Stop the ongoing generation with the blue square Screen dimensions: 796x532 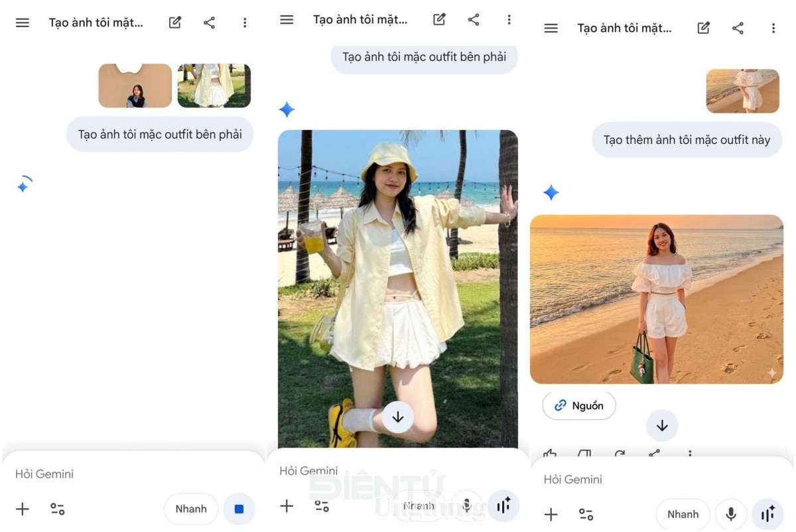(x=237, y=509)
